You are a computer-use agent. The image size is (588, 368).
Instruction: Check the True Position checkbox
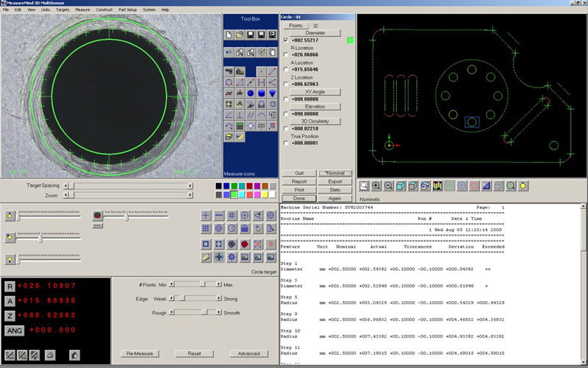pyautogui.click(x=286, y=143)
